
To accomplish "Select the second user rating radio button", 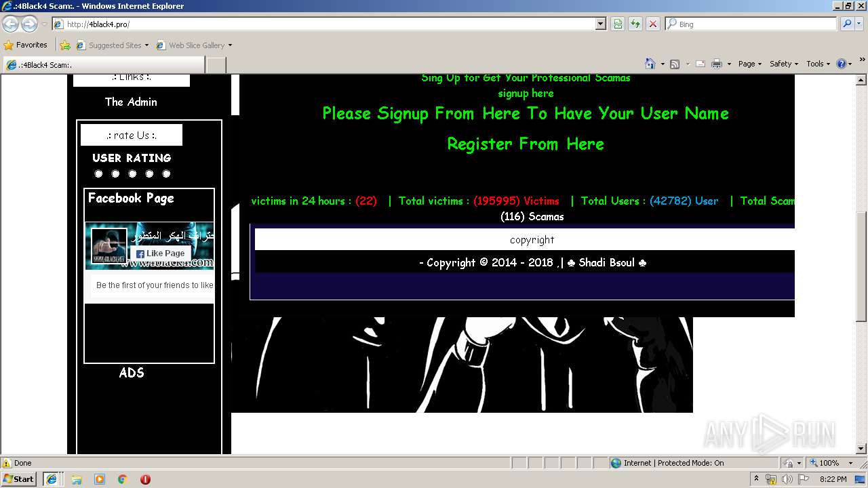I will pyautogui.click(x=115, y=174).
